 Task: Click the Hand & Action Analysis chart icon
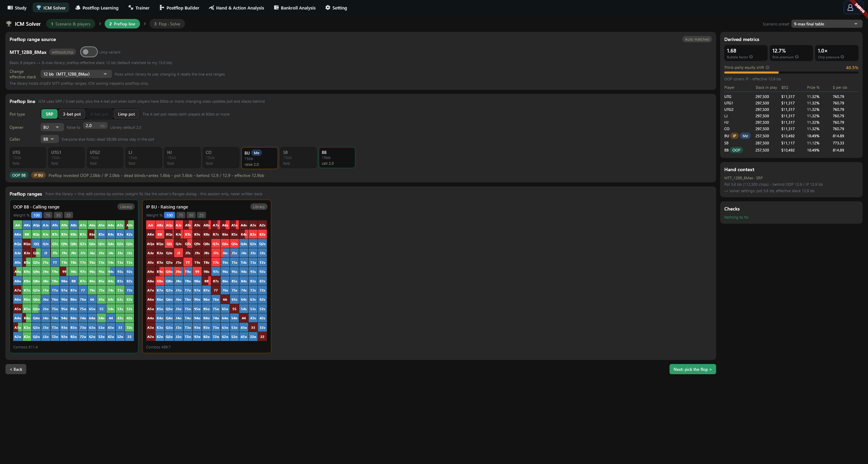pyautogui.click(x=212, y=8)
